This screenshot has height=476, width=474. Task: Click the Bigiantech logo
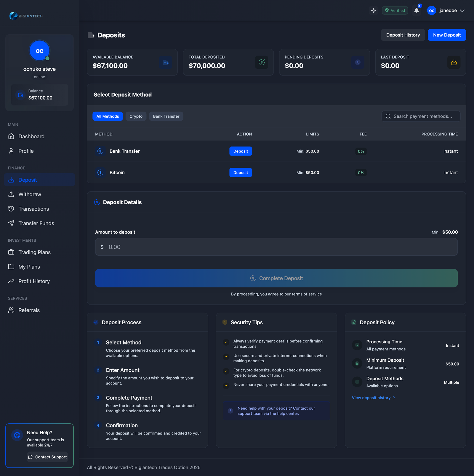pyautogui.click(x=26, y=16)
